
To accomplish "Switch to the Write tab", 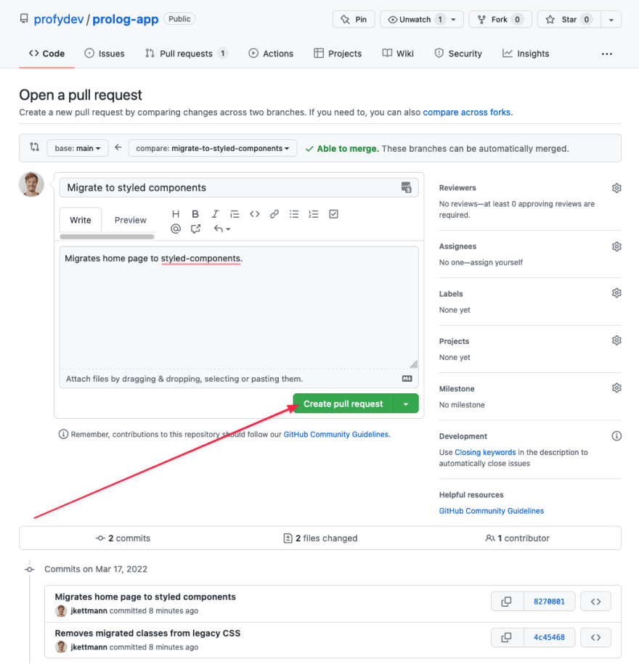I will pyautogui.click(x=81, y=221).
